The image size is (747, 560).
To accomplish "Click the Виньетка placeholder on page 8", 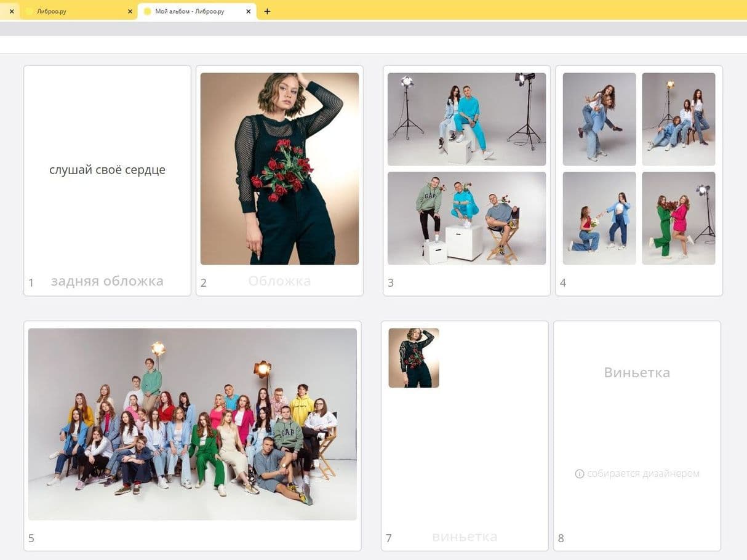I will 637,372.
